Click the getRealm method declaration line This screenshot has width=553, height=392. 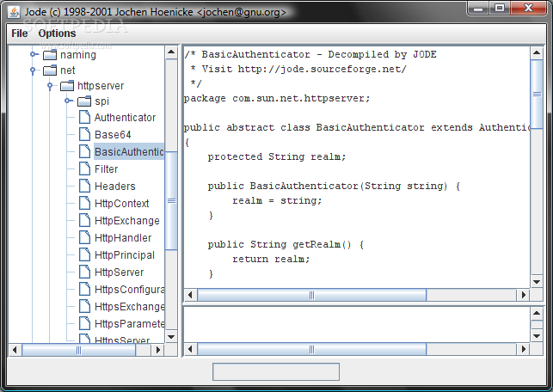(286, 244)
